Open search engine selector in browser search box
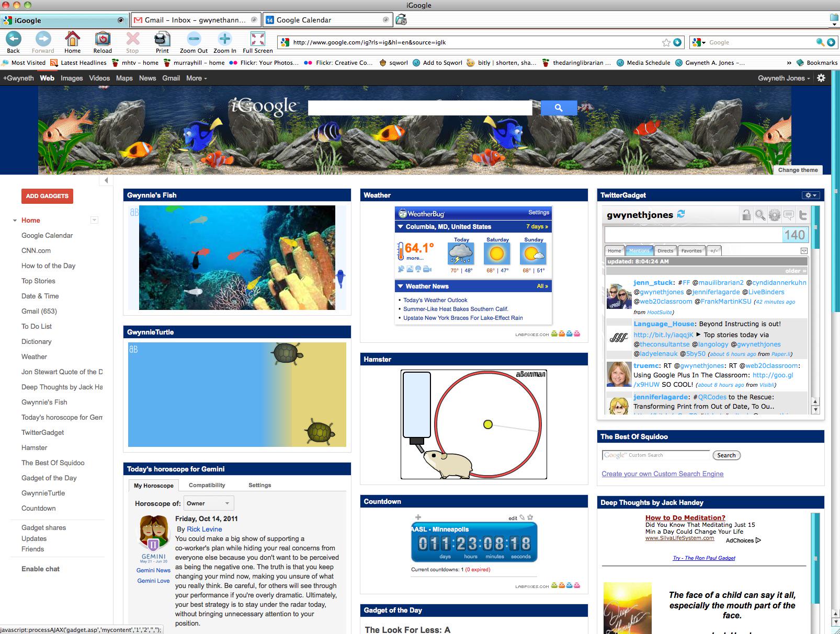The height and width of the screenshot is (634, 840). click(x=699, y=42)
